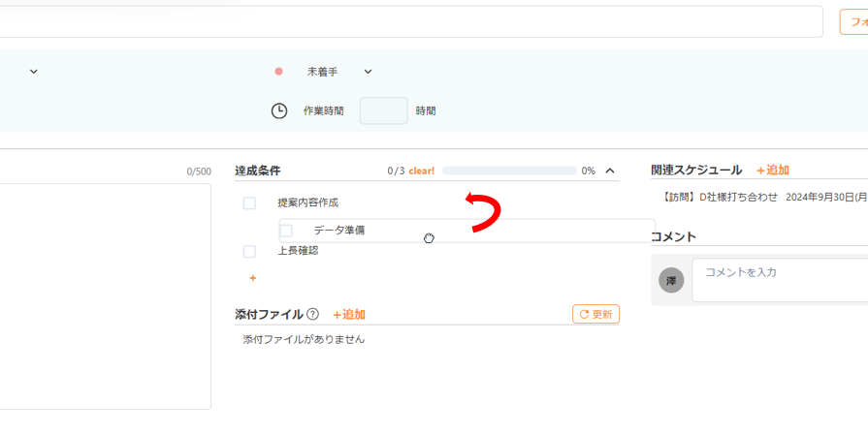Click the orange plus icon below 上長確認
This screenshot has height=434, width=868.
(253, 278)
